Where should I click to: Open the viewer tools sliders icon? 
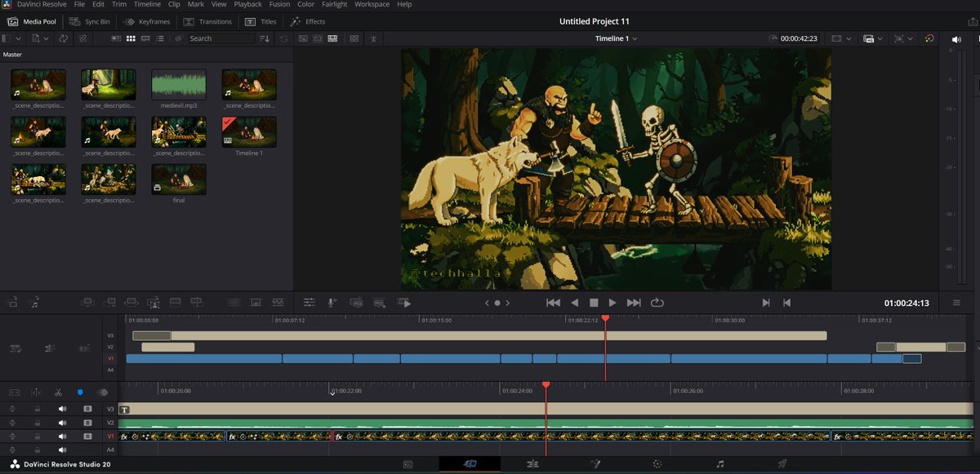(x=309, y=302)
